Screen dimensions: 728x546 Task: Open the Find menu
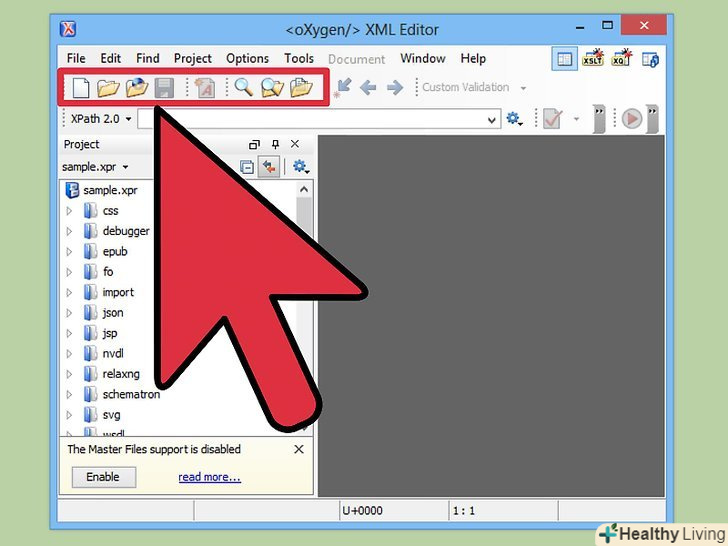(x=148, y=58)
